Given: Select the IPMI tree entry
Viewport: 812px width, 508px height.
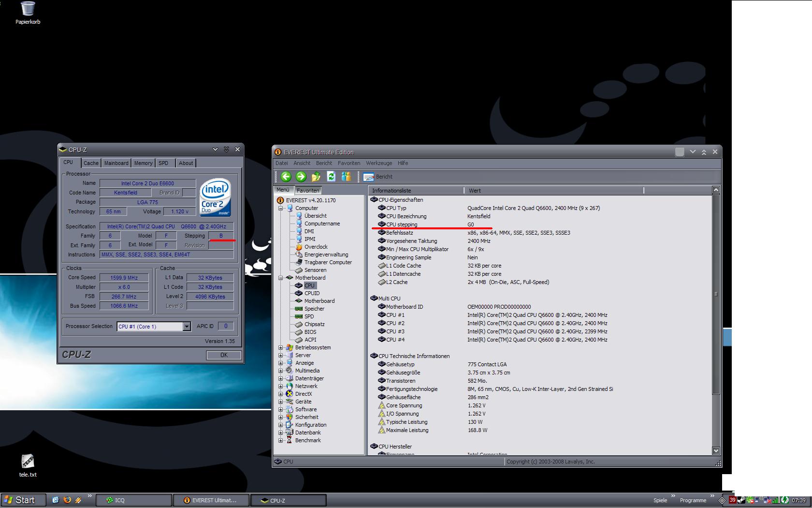Looking at the screenshot, I should pos(310,239).
